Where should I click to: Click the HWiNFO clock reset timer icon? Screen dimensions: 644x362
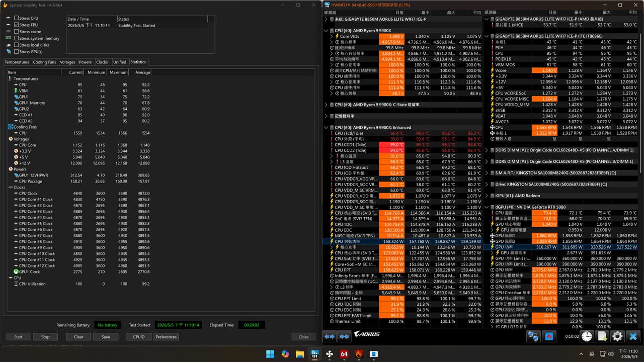(587, 336)
